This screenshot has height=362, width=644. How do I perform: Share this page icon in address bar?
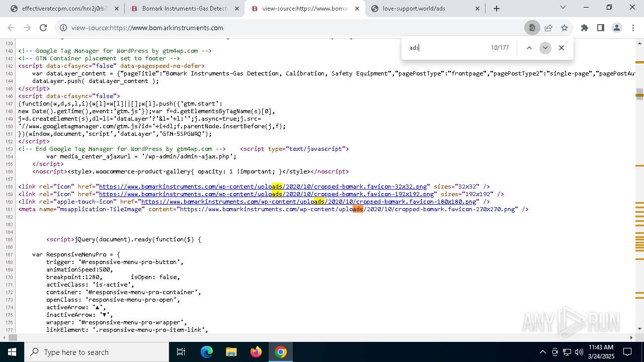(x=548, y=28)
